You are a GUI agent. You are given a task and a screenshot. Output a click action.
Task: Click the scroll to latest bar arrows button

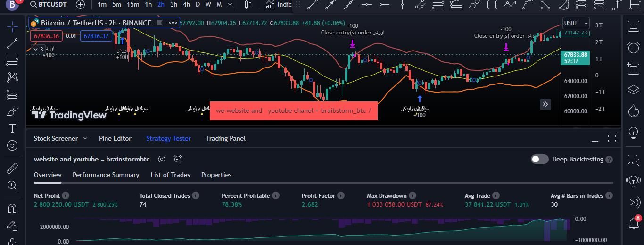(x=545, y=104)
